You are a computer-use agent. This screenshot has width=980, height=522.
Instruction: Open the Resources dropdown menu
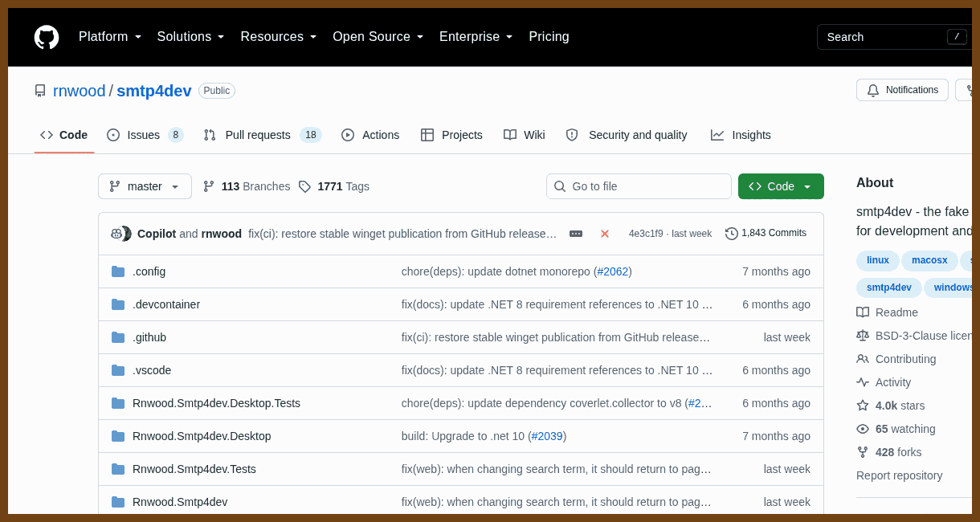279,37
